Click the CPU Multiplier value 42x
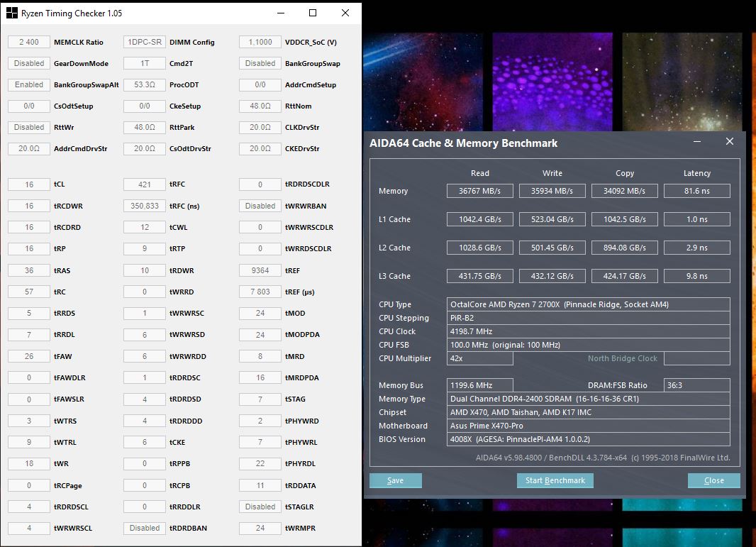The height and width of the screenshot is (547, 756). coord(479,358)
